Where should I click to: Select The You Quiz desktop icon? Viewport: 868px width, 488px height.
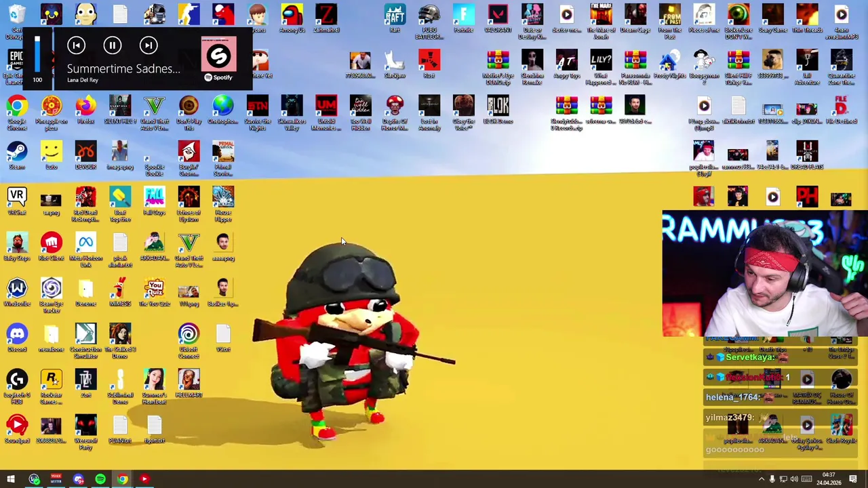(x=155, y=291)
